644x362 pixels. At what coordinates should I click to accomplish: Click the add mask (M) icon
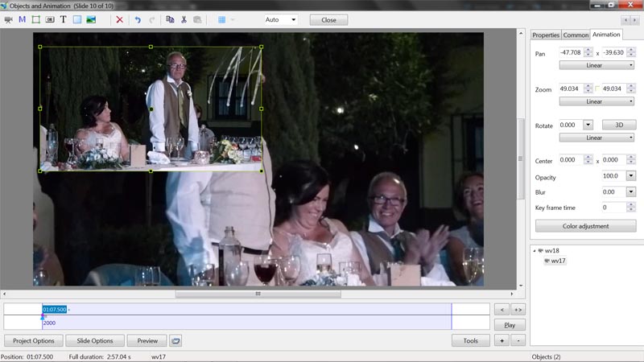click(22, 19)
